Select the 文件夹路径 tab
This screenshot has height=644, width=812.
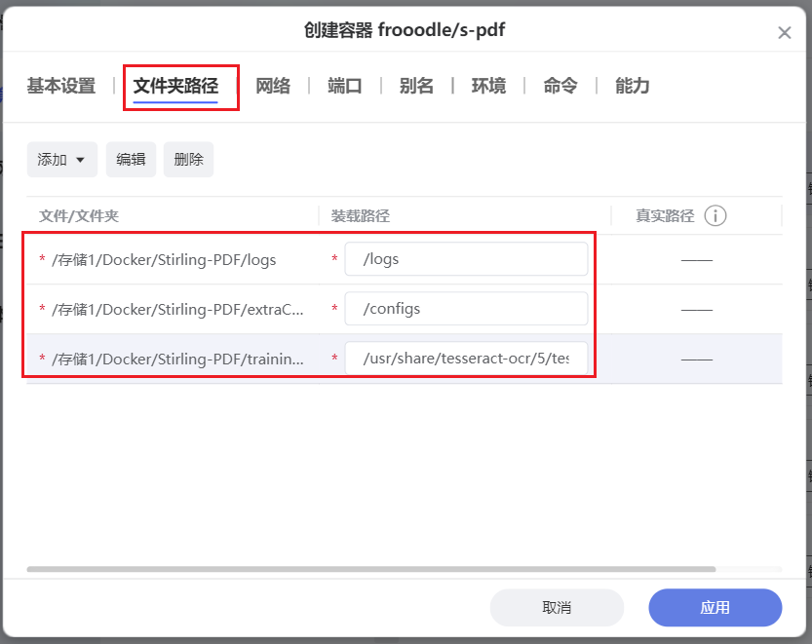pyautogui.click(x=175, y=86)
